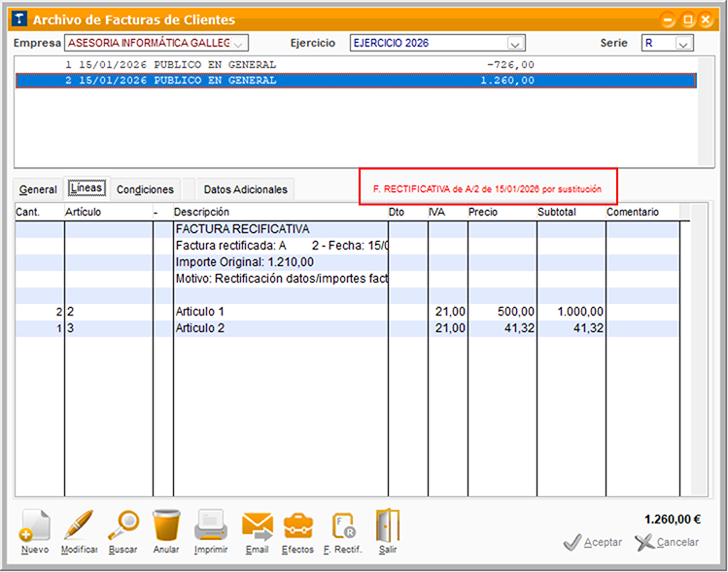The height and width of the screenshot is (572, 728).
Task: Click the total amount 1.260,00 €
Action: click(x=673, y=520)
